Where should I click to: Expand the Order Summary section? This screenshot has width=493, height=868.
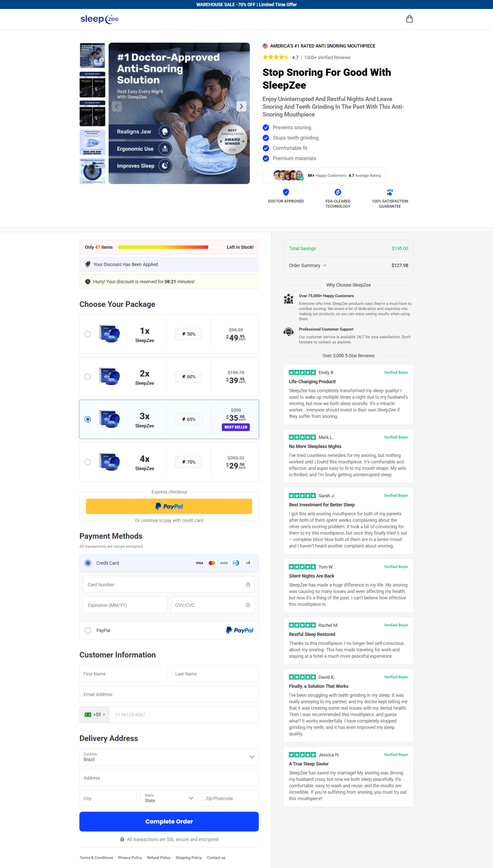coord(308,265)
